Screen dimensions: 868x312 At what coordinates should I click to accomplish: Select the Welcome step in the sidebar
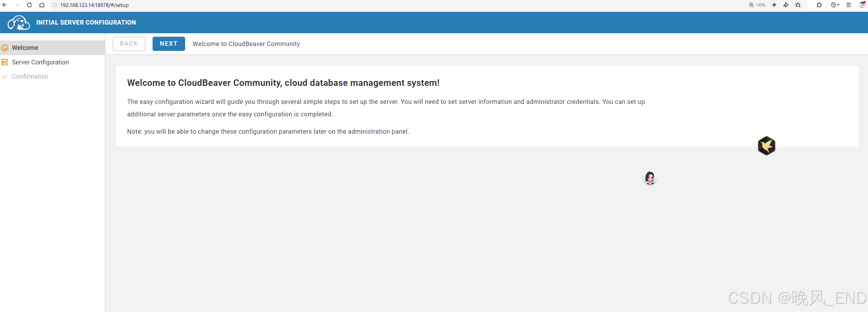[x=52, y=48]
